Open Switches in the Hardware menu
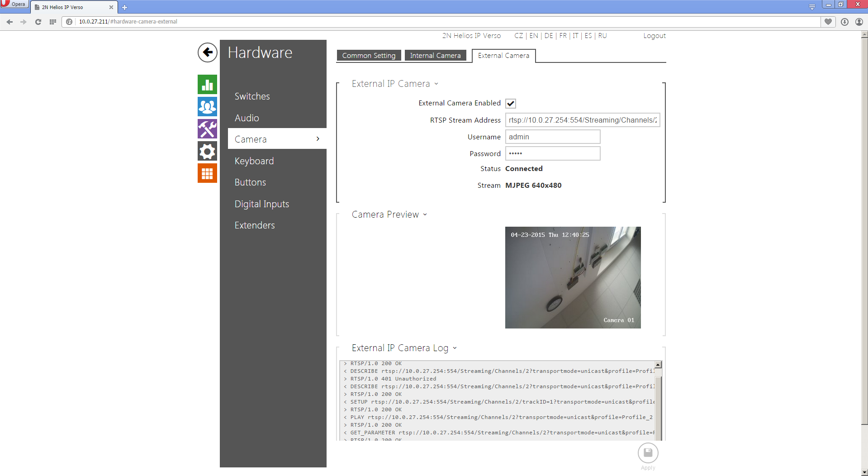 tap(252, 96)
